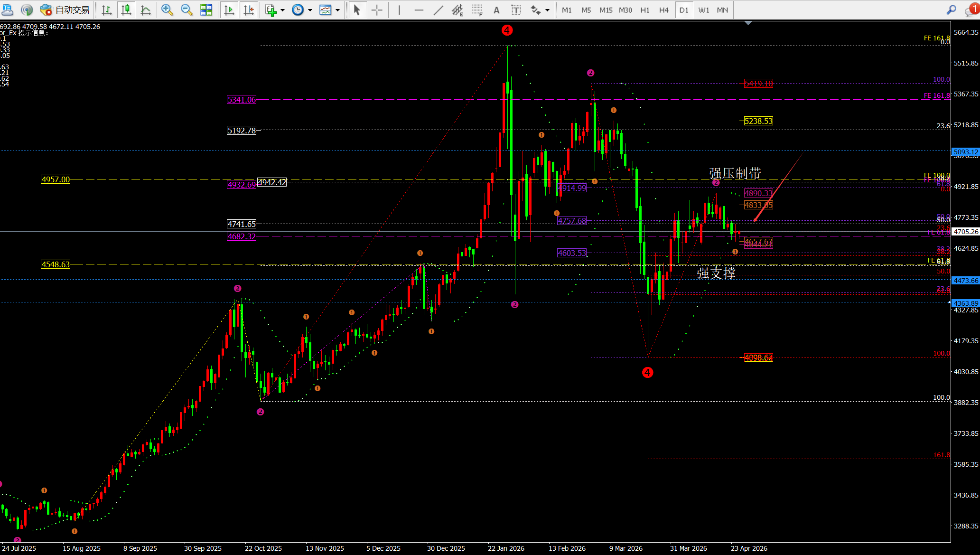Switch to W1 timeframe
Viewport: 980px width, 555px height.
pos(703,10)
